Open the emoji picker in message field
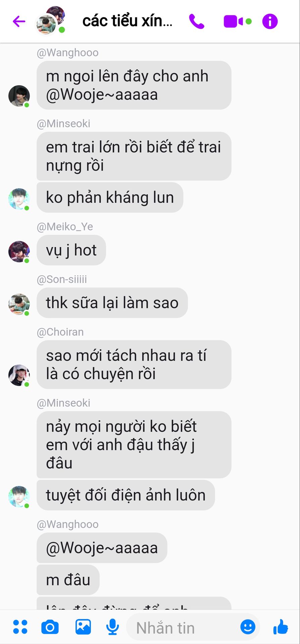The height and width of the screenshot is (644, 300). [x=248, y=627]
